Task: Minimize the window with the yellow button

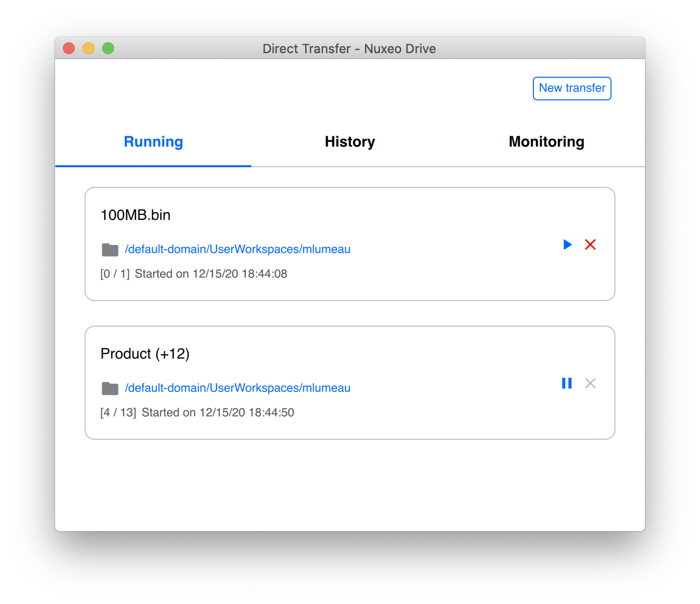Action: pyautogui.click(x=88, y=48)
